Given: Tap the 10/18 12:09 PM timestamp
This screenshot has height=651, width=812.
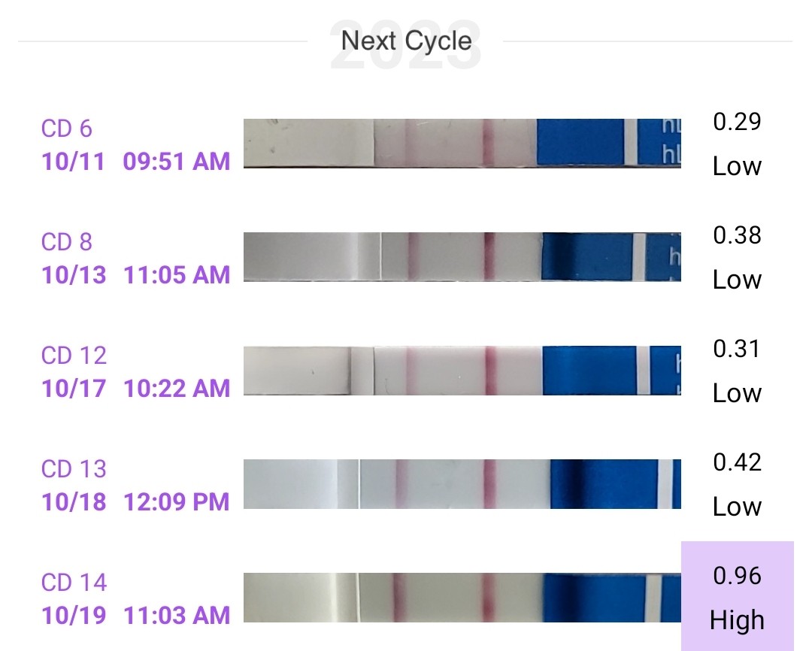Looking at the screenshot, I should tap(136, 501).
